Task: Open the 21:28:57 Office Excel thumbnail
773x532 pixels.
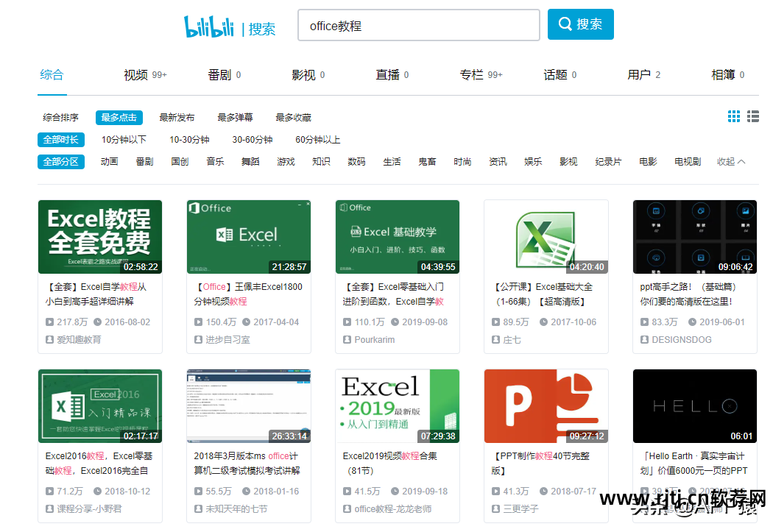Action: pyautogui.click(x=249, y=237)
